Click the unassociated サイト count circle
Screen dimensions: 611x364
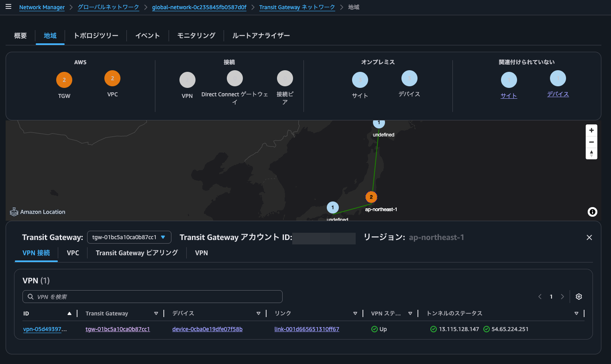click(x=509, y=80)
